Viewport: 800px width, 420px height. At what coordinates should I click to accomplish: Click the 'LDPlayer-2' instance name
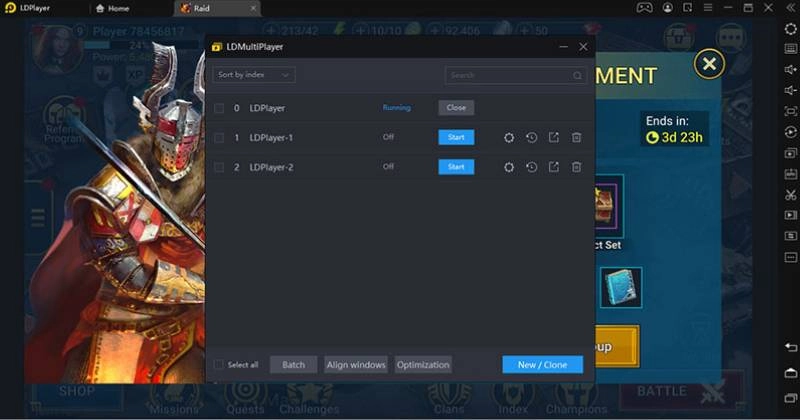tap(271, 167)
